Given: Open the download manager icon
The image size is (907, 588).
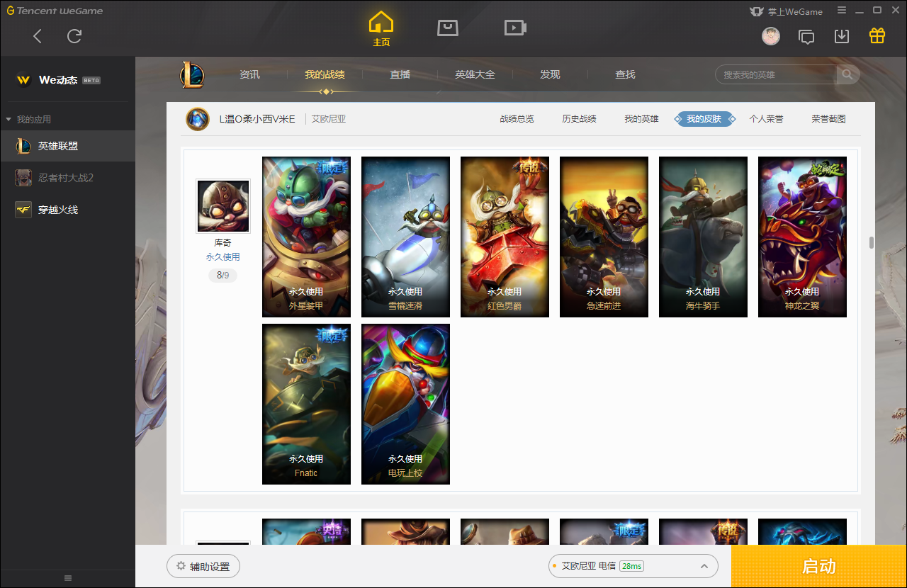Looking at the screenshot, I should [x=842, y=36].
